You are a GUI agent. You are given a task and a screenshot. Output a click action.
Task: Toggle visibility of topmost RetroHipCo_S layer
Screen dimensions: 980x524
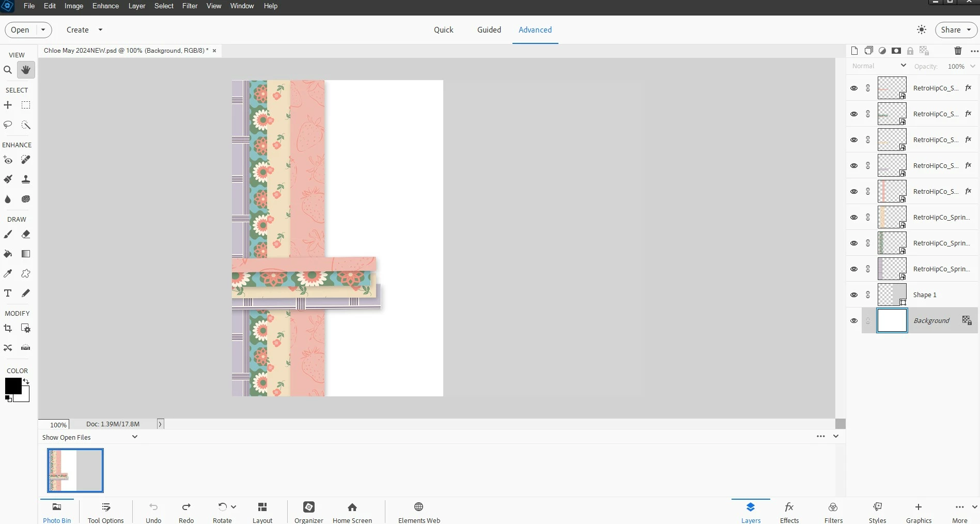point(854,88)
